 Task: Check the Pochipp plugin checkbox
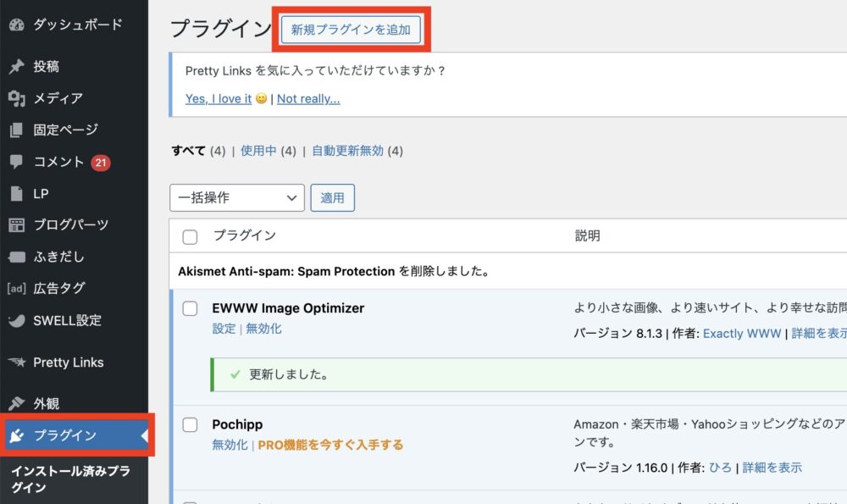click(x=190, y=424)
